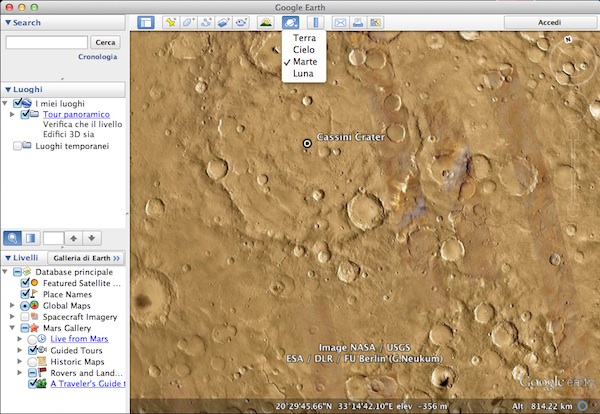Screen dimensions: 600x414
Task: Click the View in Google Maps icon
Action: [x=375, y=22]
